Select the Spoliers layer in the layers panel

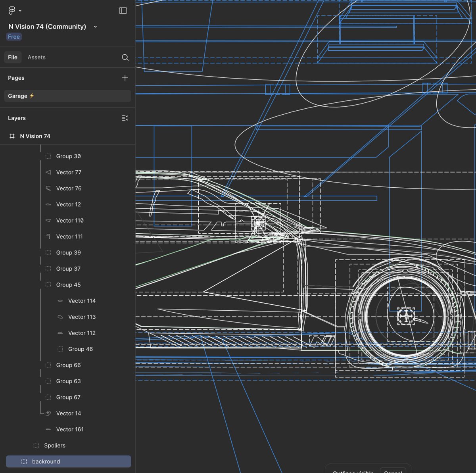pyautogui.click(x=54, y=445)
